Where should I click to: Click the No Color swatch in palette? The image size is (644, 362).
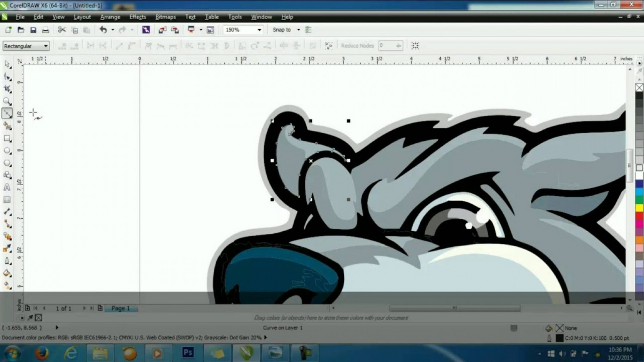[x=639, y=88]
